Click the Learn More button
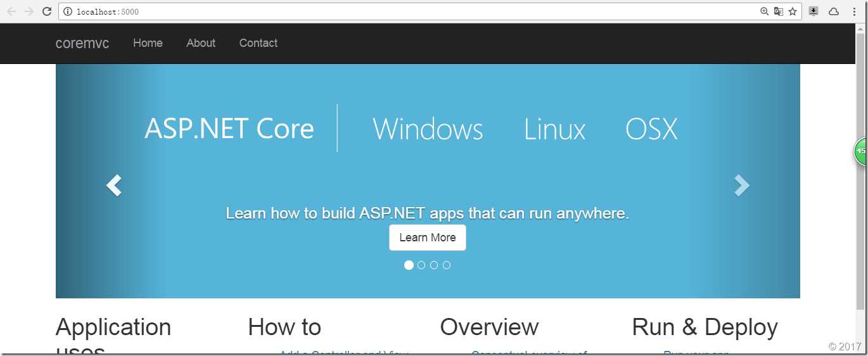868x356 pixels. pos(428,238)
